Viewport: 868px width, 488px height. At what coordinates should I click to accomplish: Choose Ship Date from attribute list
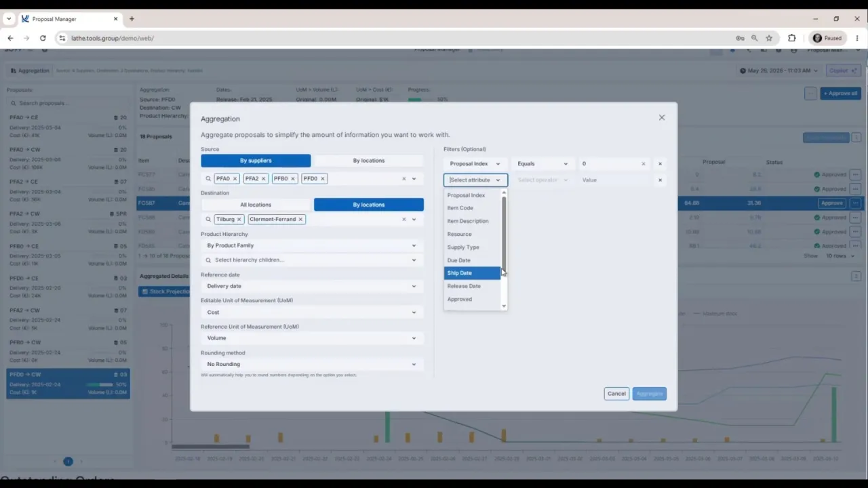point(472,273)
